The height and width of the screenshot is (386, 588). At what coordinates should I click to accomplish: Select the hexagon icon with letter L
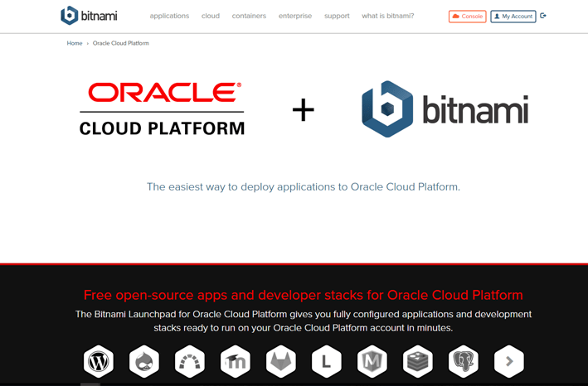click(x=327, y=361)
